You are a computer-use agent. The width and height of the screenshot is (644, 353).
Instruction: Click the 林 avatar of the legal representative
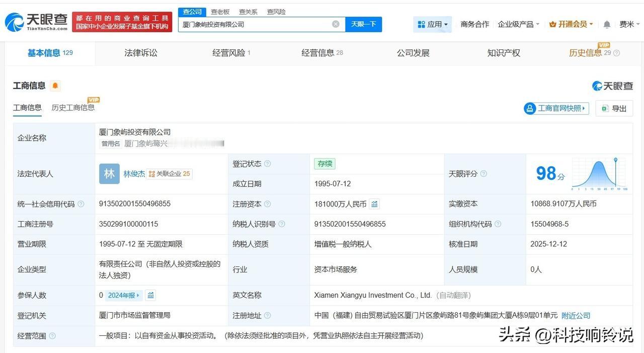click(109, 174)
